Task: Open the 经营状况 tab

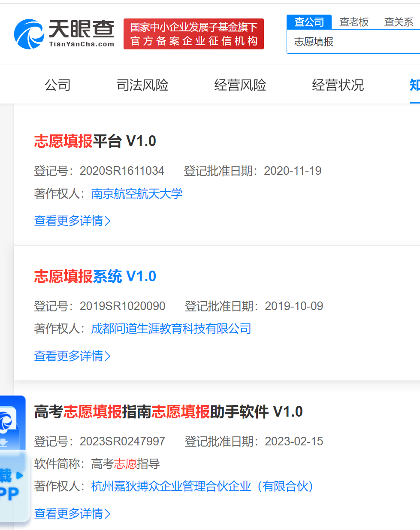Action: click(338, 85)
